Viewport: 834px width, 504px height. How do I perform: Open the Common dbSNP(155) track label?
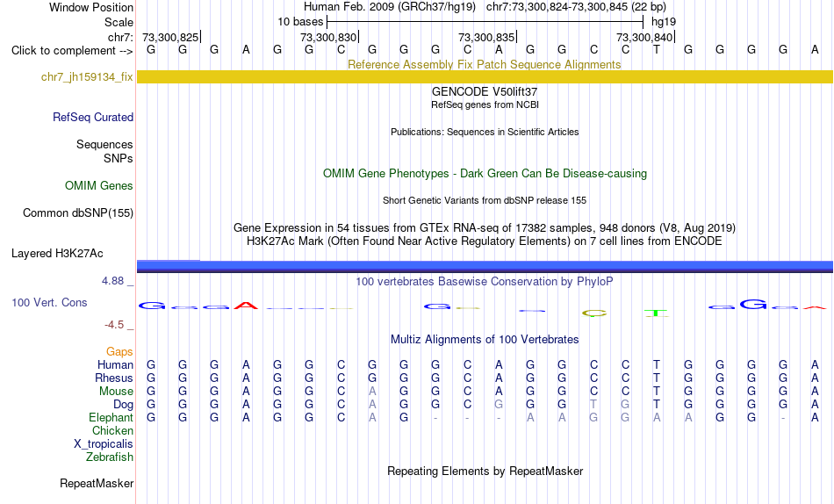78,212
